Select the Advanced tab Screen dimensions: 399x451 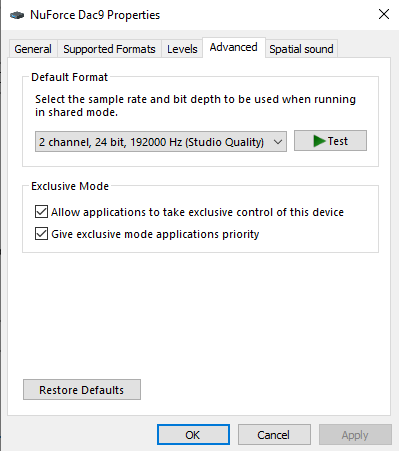click(234, 47)
